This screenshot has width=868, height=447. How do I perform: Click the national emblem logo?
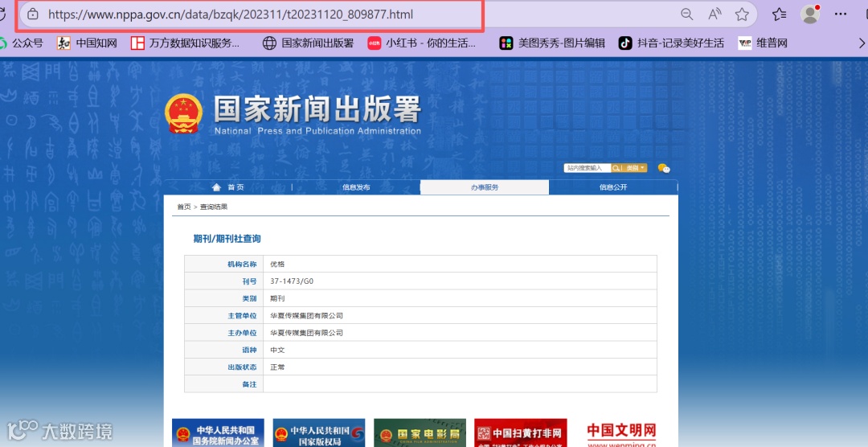(184, 113)
